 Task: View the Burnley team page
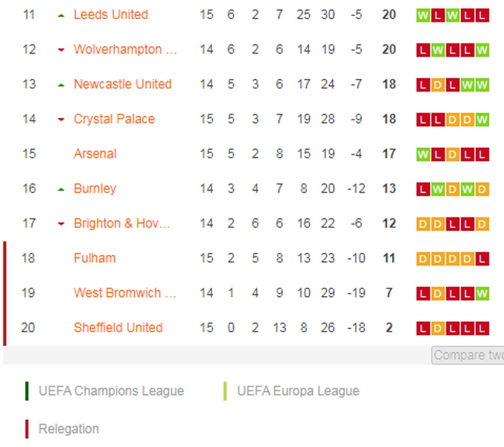95,189
